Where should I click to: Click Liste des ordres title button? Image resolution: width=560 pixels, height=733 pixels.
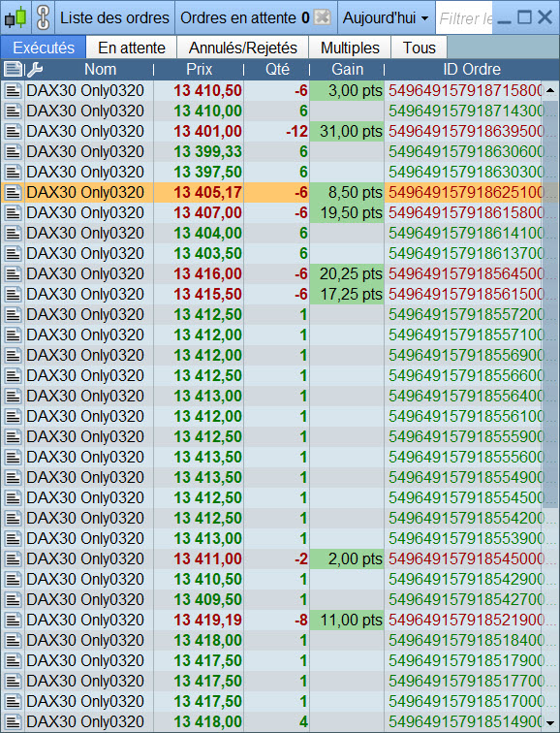[x=114, y=17]
